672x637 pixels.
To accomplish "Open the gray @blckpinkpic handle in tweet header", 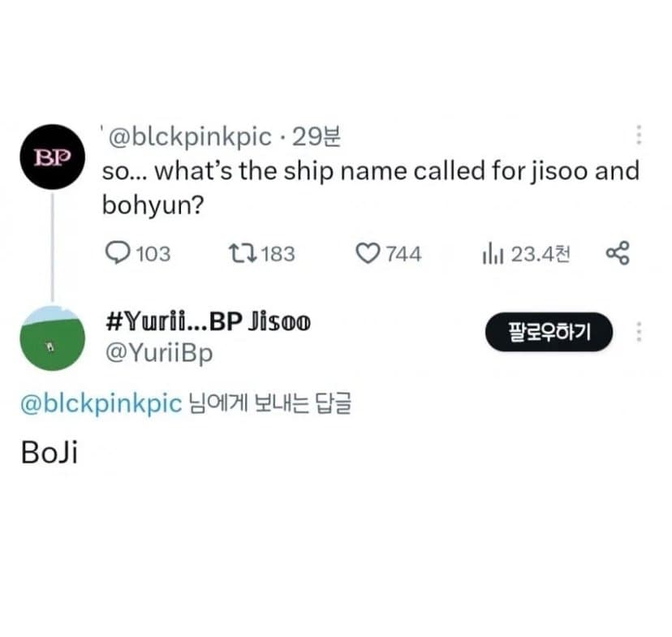I will [x=190, y=137].
